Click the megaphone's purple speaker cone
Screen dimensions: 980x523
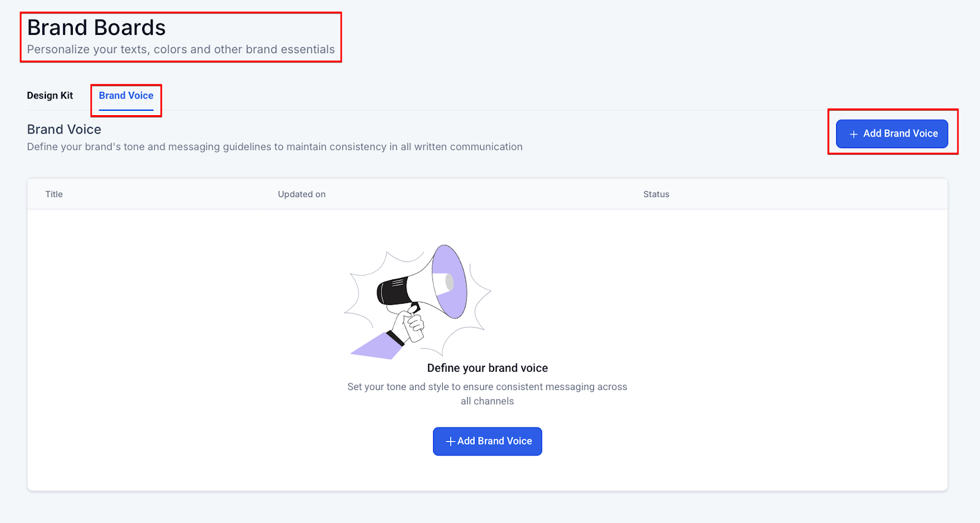click(x=450, y=282)
